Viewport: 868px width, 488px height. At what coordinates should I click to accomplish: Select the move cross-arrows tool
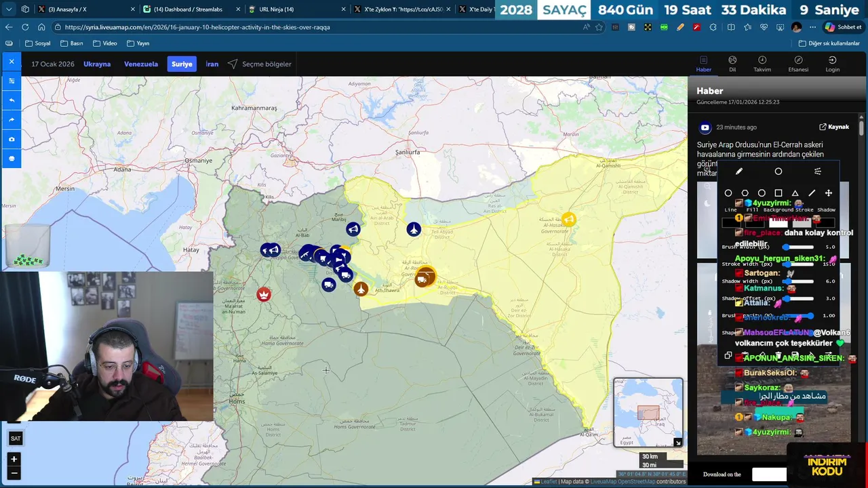[x=828, y=193]
